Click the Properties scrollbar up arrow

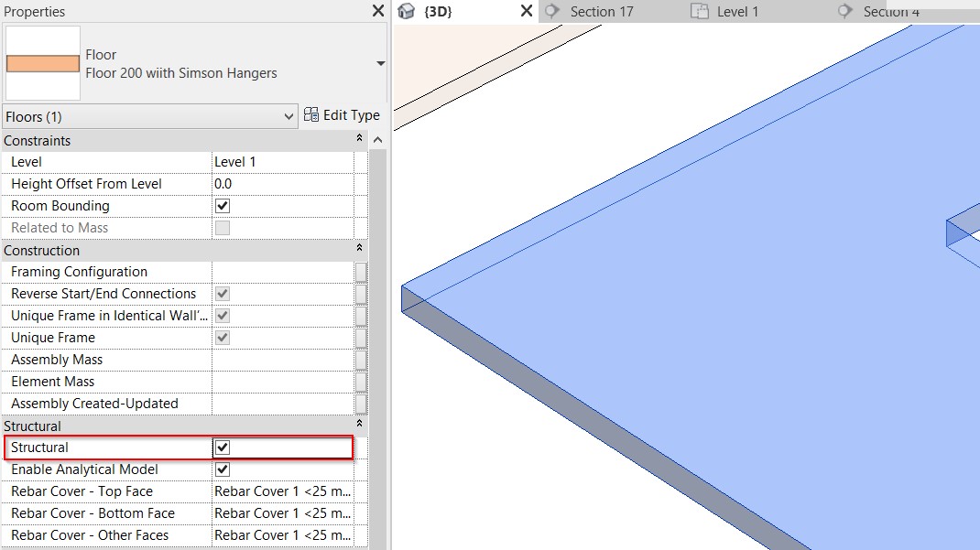[x=377, y=140]
